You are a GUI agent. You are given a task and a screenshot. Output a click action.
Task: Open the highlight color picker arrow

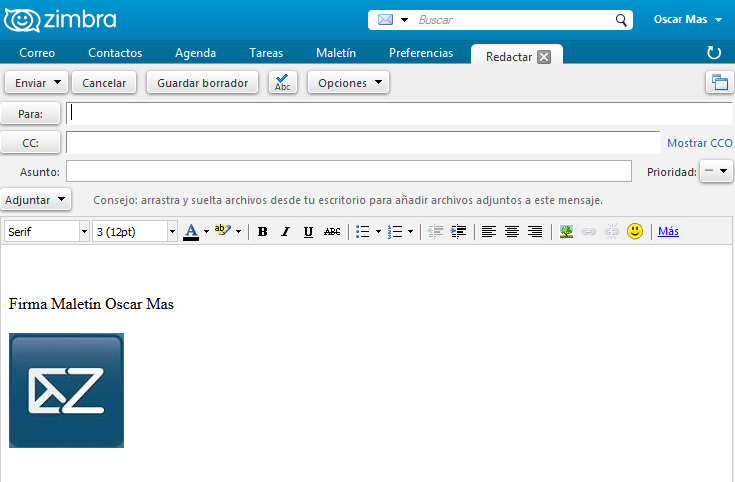tap(239, 232)
